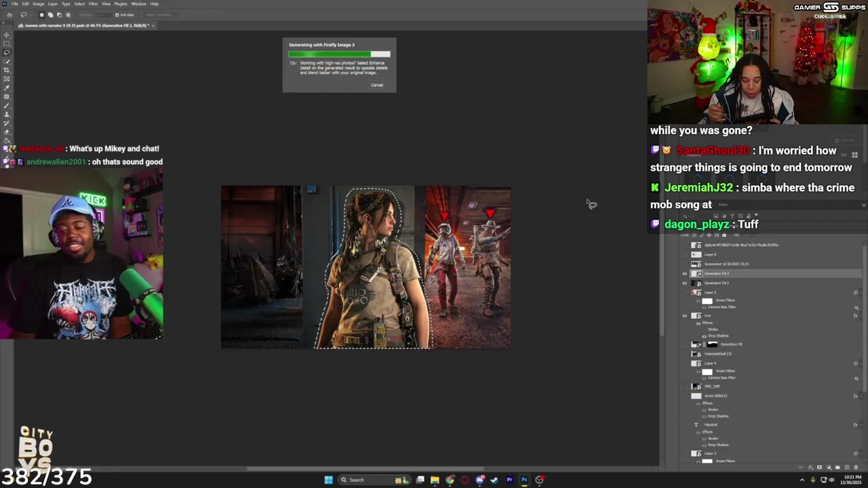Screen dimensions: 868x488
Task: Show the Layer 6 layer
Action: pos(684,254)
